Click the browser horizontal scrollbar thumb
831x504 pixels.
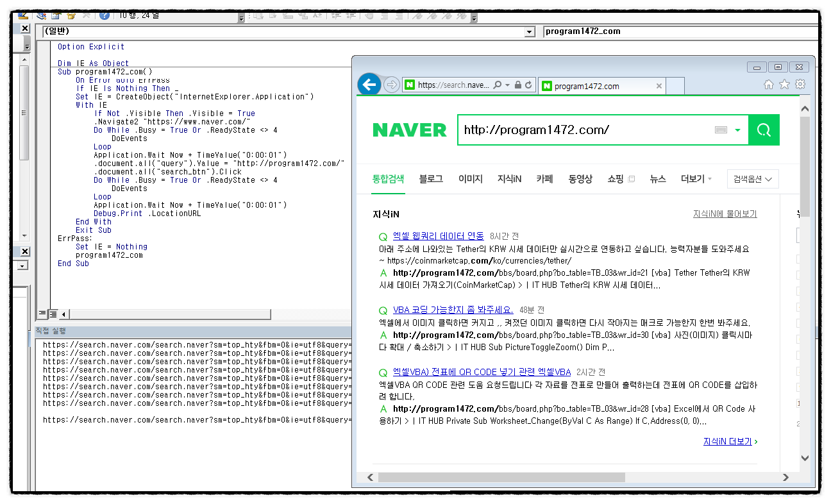(501, 478)
